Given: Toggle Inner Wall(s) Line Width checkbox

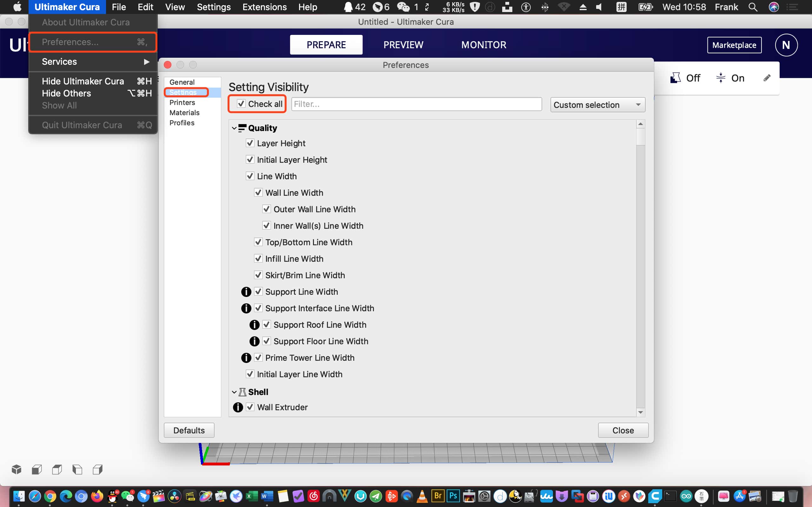Looking at the screenshot, I should 267,226.
